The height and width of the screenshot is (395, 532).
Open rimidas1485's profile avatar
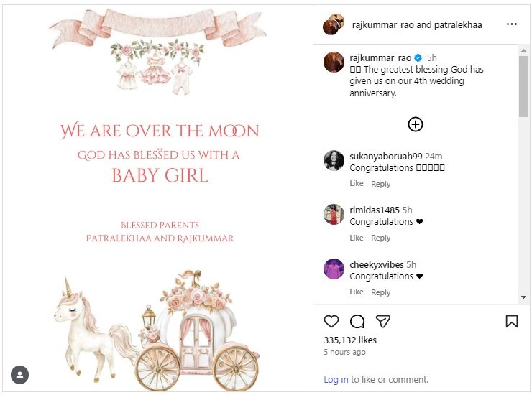tap(334, 214)
